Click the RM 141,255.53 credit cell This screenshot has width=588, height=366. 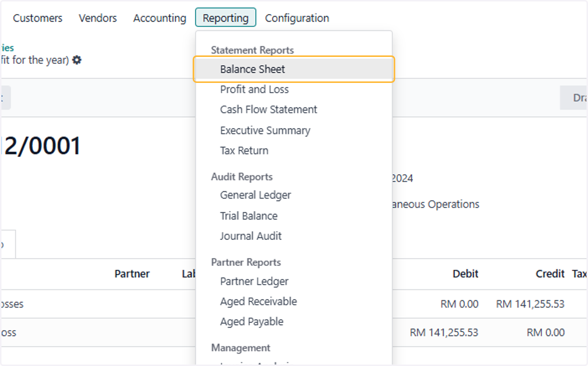point(530,304)
